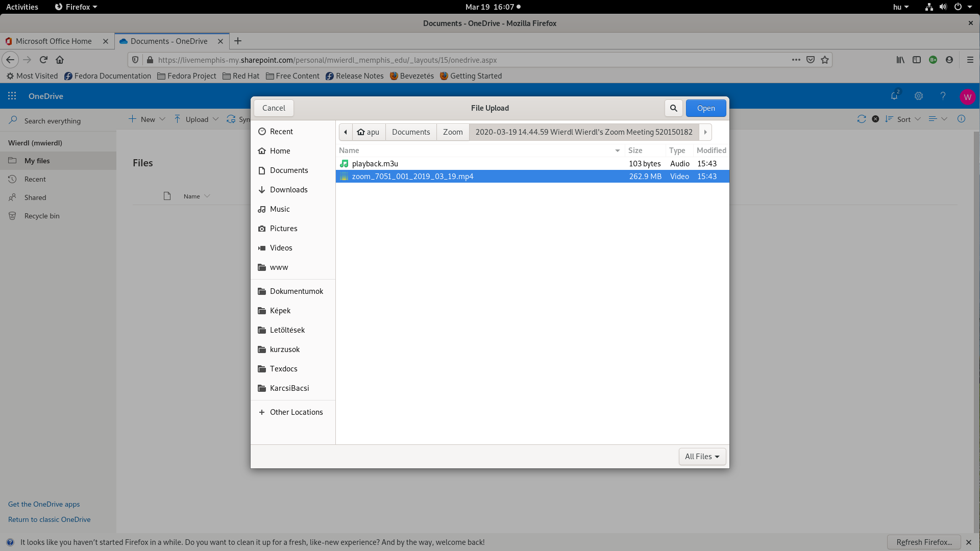Open a new browser tab
This screenshot has height=551, width=980.
238,41
